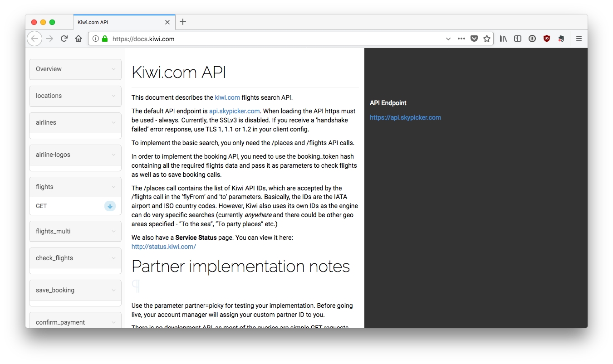Toggle the browser sidebar
The image size is (613, 364).
pyautogui.click(x=518, y=39)
